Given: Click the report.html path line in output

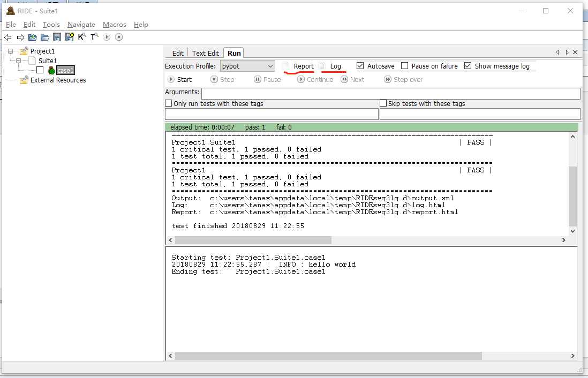Looking at the screenshot, I should point(315,212).
